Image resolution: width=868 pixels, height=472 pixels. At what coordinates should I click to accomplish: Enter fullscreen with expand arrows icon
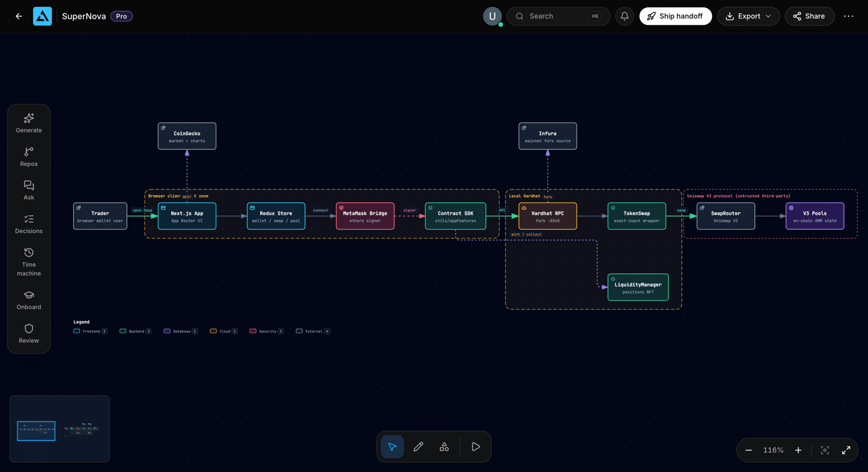point(846,450)
